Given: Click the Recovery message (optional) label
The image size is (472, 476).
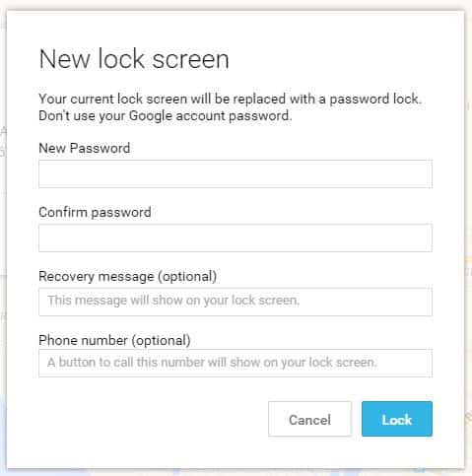Looking at the screenshot, I should (x=128, y=277).
